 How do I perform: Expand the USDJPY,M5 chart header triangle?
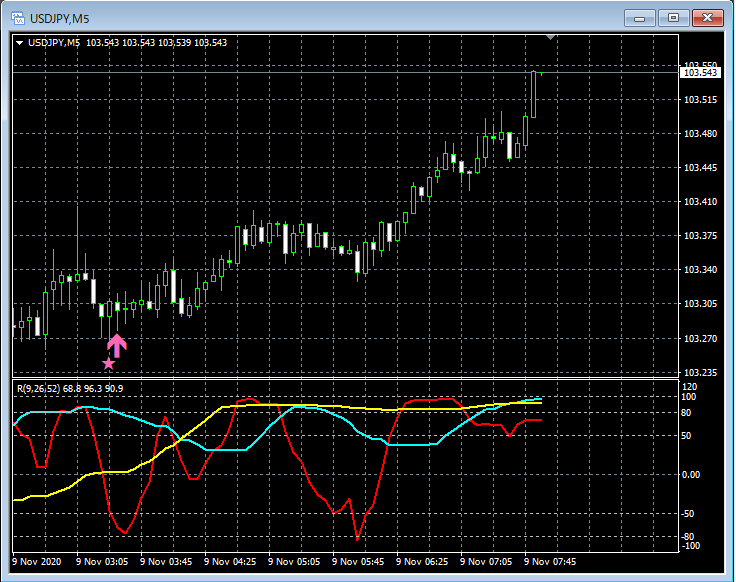click(20, 43)
